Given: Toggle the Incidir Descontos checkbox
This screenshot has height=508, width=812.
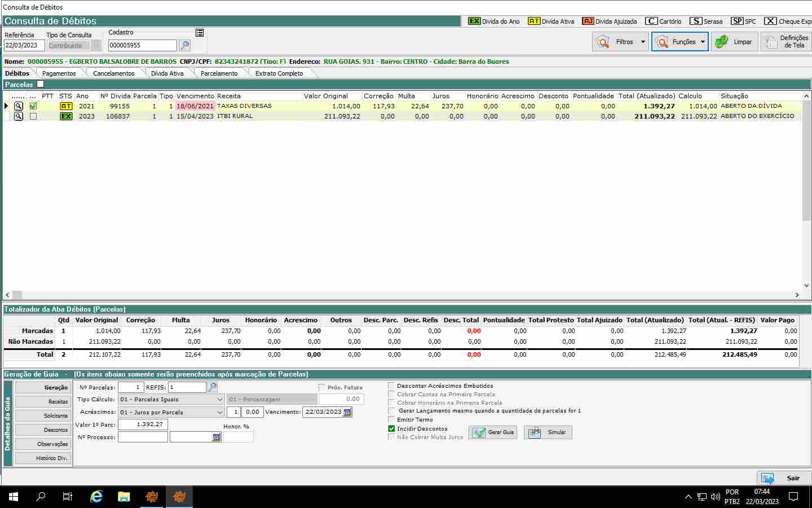Looking at the screenshot, I should (392, 428).
